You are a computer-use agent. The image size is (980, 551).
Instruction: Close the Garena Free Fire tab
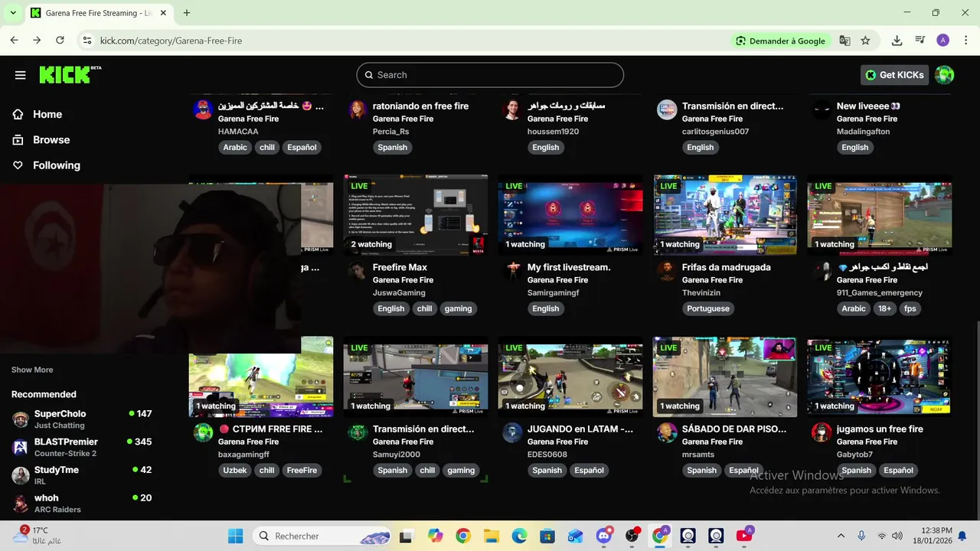tap(163, 13)
